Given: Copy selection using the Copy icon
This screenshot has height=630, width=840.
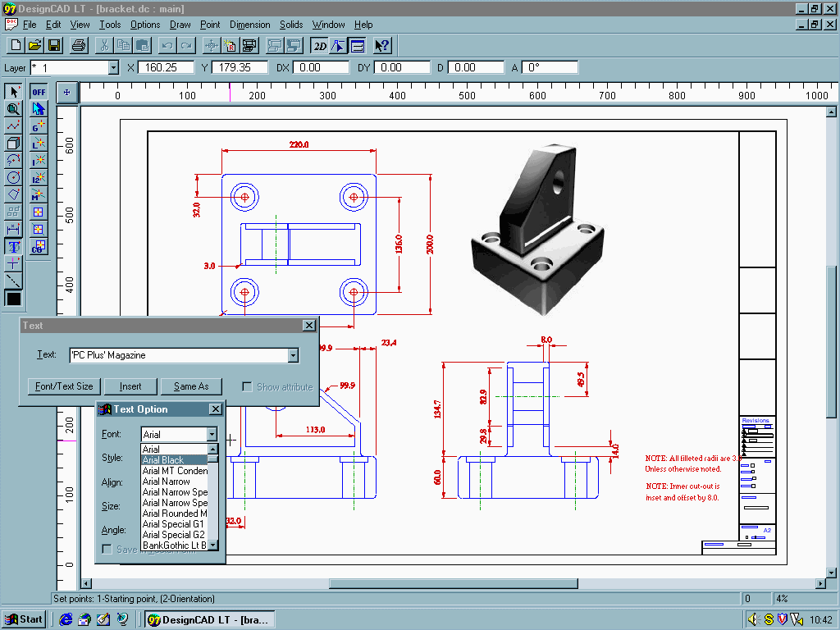Looking at the screenshot, I should 124,46.
